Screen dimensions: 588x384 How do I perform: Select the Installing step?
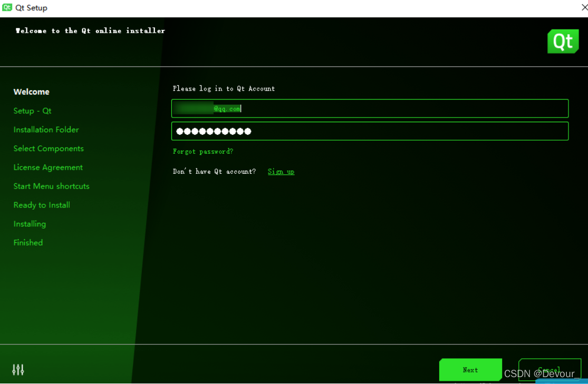click(x=30, y=224)
